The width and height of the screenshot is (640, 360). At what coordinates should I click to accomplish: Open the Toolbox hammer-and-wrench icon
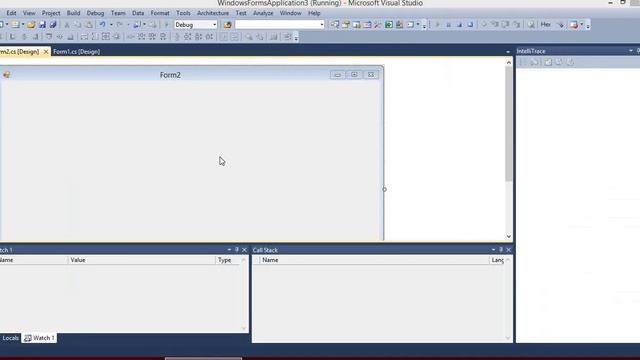(378, 25)
